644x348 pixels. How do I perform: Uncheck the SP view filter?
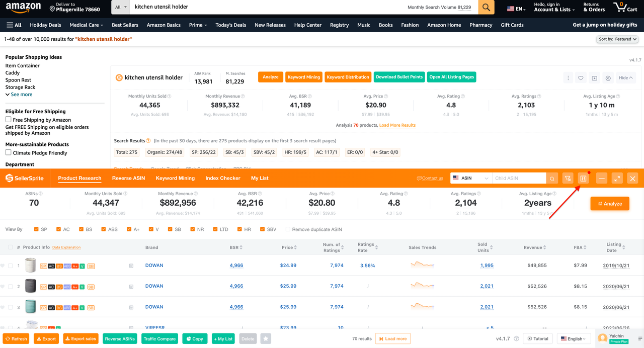tap(36, 229)
